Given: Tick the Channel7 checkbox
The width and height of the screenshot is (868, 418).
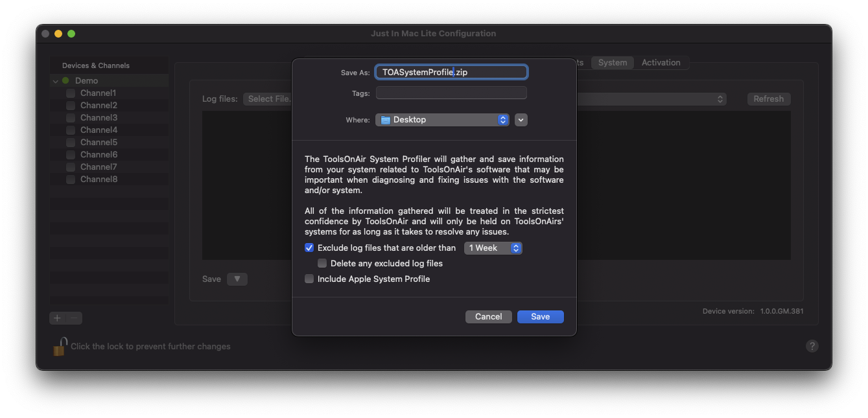Looking at the screenshot, I should pyautogui.click(x=71, y=167).
